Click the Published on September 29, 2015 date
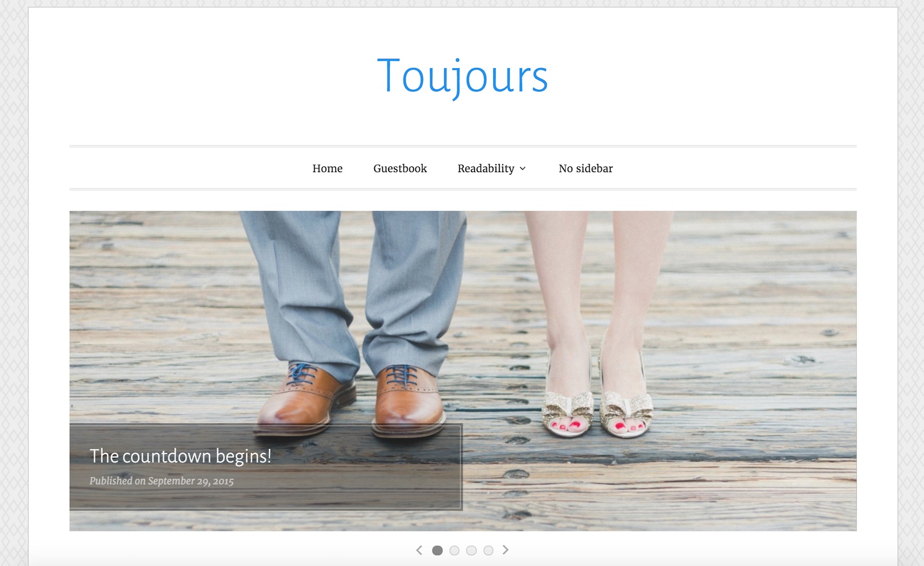Viewport: 924px width, 566px height. click(x=162, y=481)
